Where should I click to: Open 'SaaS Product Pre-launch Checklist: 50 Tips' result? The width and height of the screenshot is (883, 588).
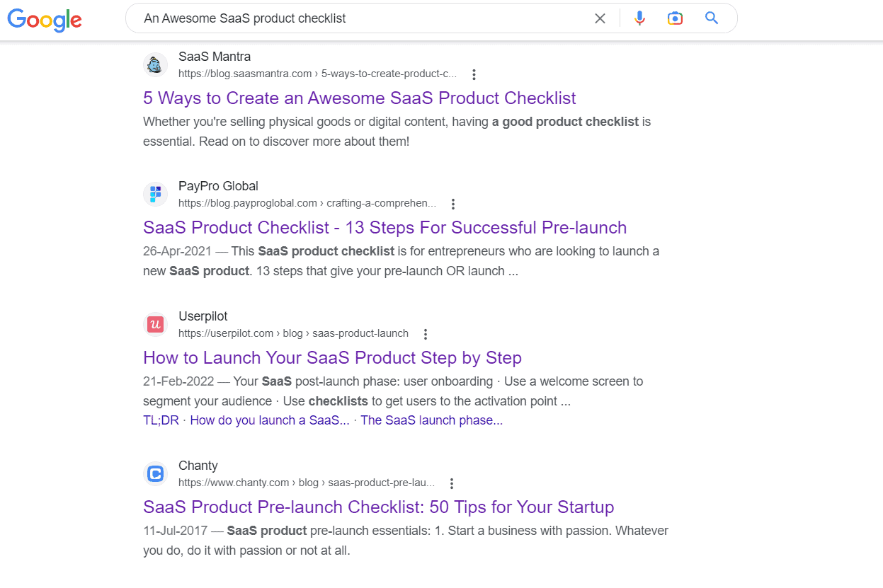pos(378,507)
